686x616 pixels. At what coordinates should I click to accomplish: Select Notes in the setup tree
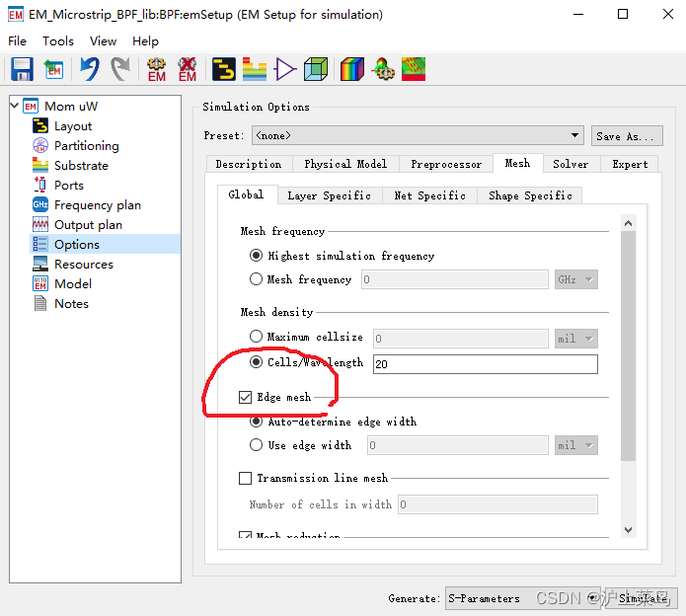tap(71, 303)
